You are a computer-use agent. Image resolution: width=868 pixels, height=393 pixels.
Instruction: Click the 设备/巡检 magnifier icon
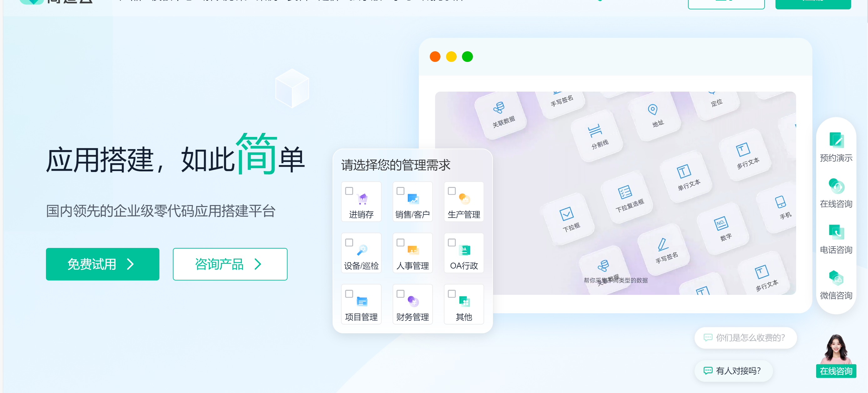(362, 250)
